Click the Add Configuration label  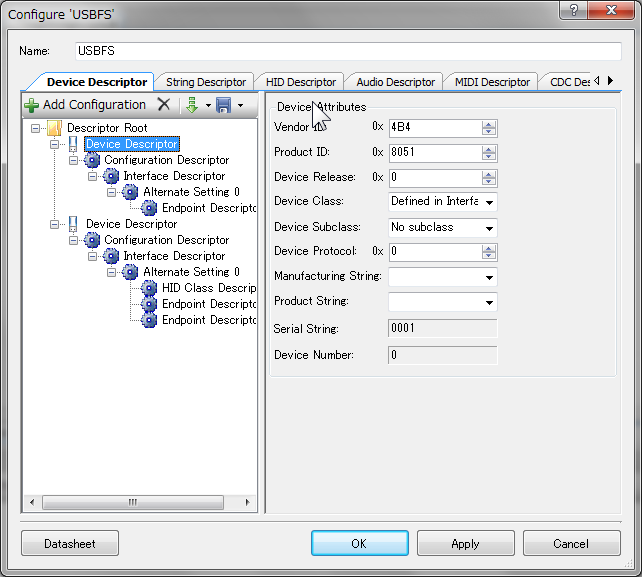95,105
